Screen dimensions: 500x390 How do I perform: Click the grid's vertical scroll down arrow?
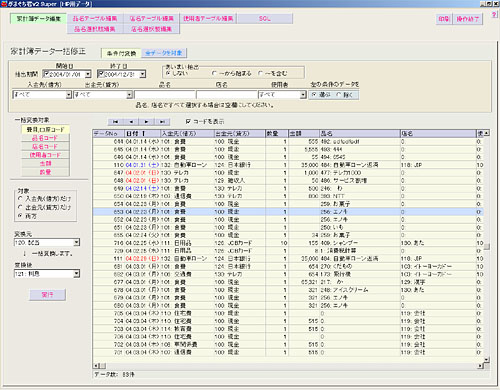point(487,359)
